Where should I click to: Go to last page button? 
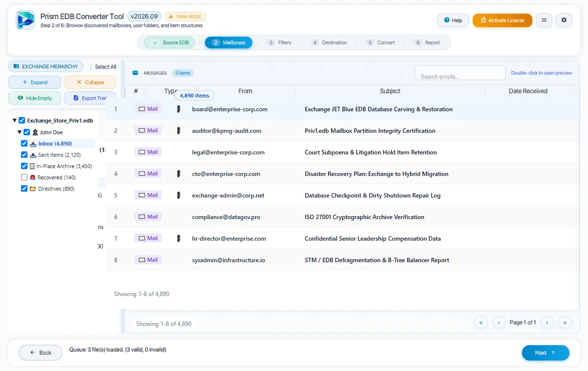pyautogui.click(x=565, y=322)
